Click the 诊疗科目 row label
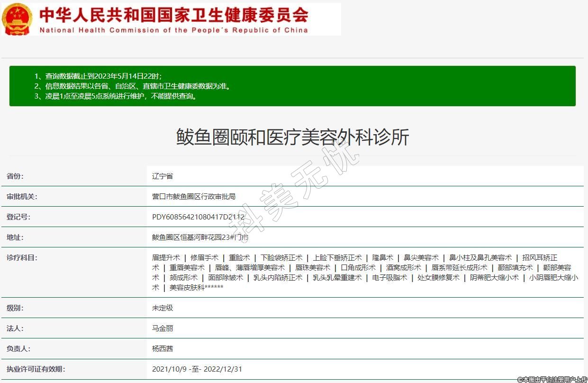This screenshot has height=383, width=588. click(x=22, y=257)
